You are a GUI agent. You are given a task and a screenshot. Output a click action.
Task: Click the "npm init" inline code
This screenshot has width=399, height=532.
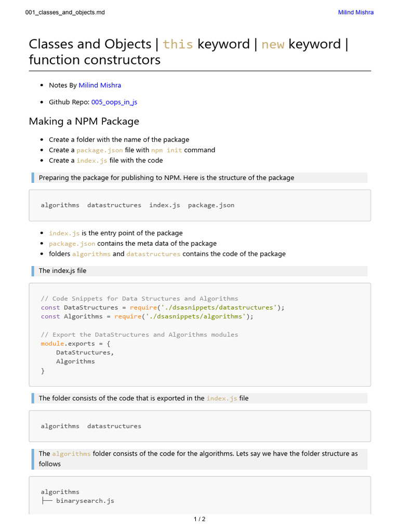(x=167, y=150)
